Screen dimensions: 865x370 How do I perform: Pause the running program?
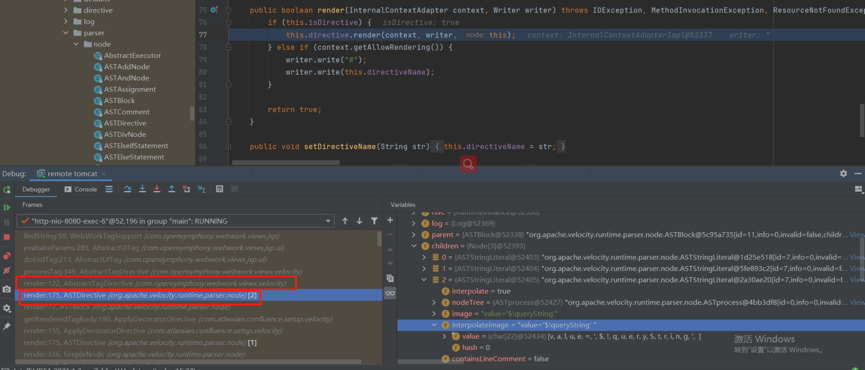pyautogui.click(x=7, y=222)
